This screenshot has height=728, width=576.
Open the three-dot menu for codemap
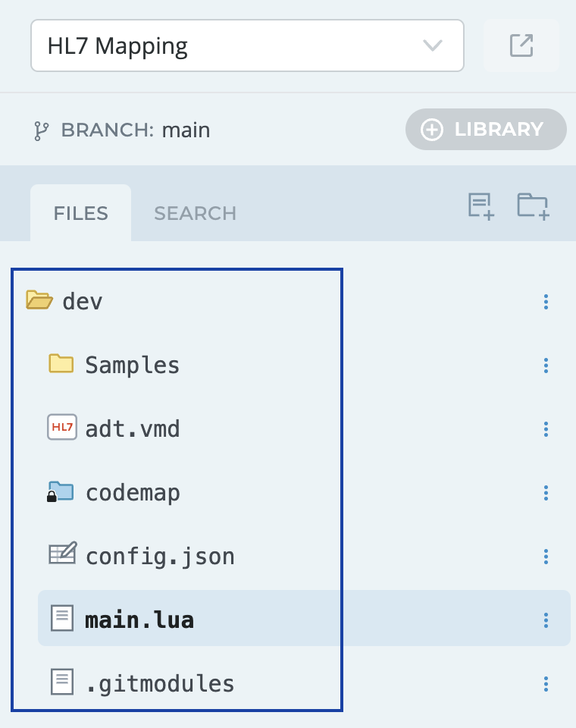coord(546,493)
